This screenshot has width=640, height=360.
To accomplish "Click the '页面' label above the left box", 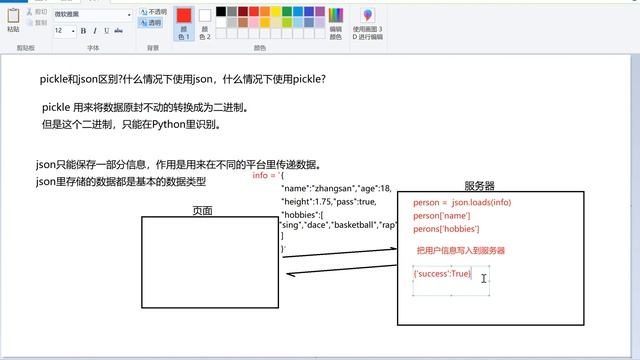I will click(202, 211).
